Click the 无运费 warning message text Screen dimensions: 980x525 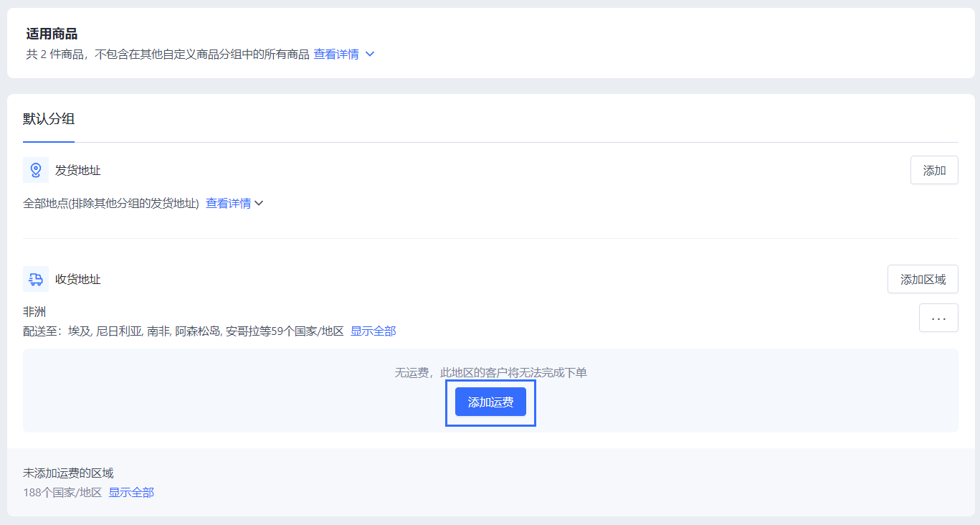click(x=490, y=373)
